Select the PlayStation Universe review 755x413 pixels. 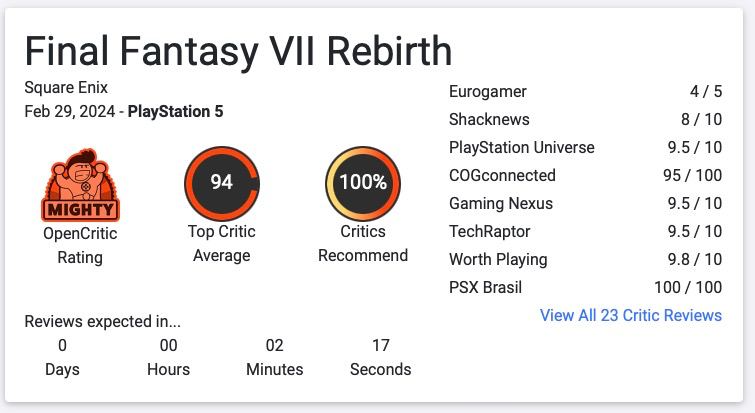pos(522,147)
